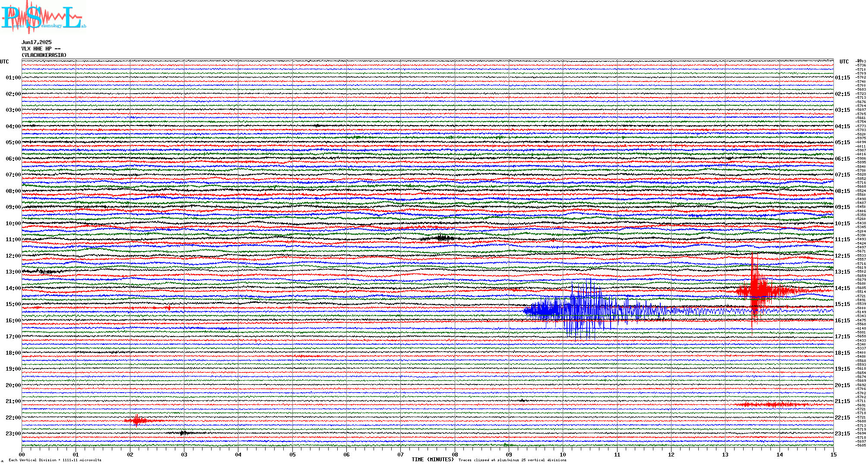Click the 06:00 hour label

pos(13,159)
